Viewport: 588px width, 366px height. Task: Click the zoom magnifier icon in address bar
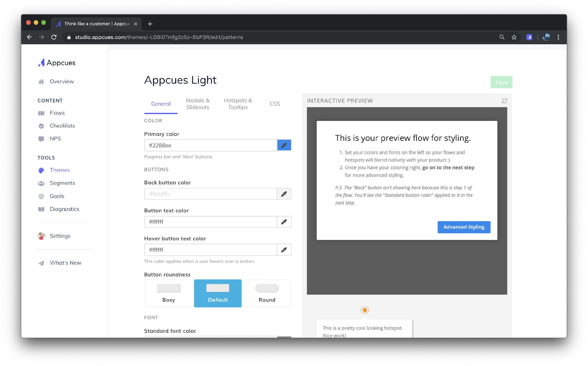pos(502,37)
